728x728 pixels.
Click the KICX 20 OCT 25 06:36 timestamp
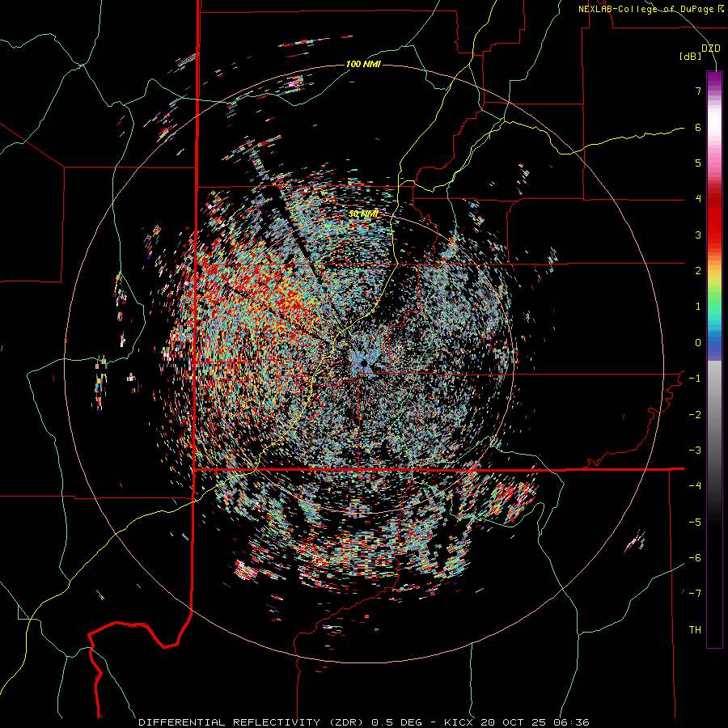click(517, 722)
